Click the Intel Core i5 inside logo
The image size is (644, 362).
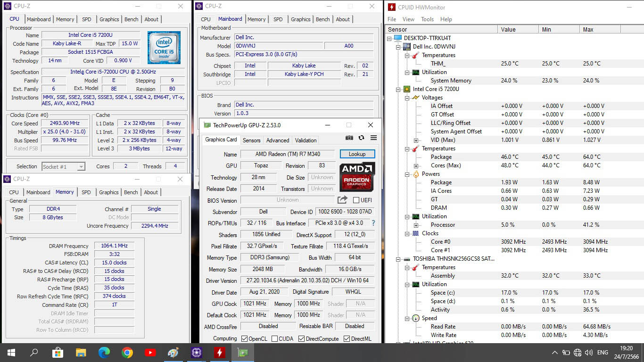pos(164,48)
